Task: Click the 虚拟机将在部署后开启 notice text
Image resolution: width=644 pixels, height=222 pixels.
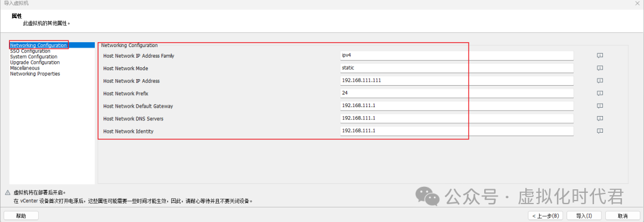Action: click(x=40, y=192)
